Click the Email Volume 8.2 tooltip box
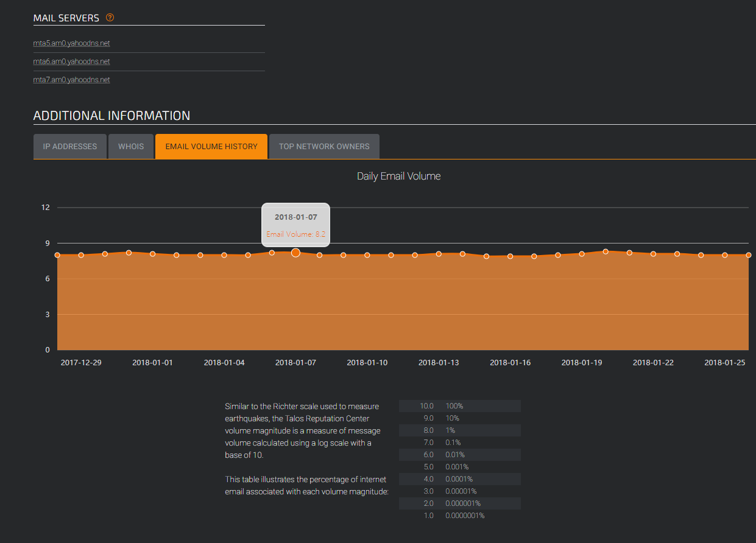The height and width of the screenshot is (543, 756). click(x=295, y=225)
